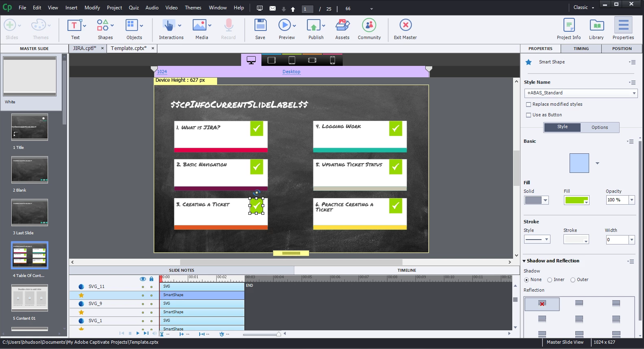This screenshot has height=349, width=644.
Task: Click the mail icon in menu bar
Action: click(x=272, y=8)
